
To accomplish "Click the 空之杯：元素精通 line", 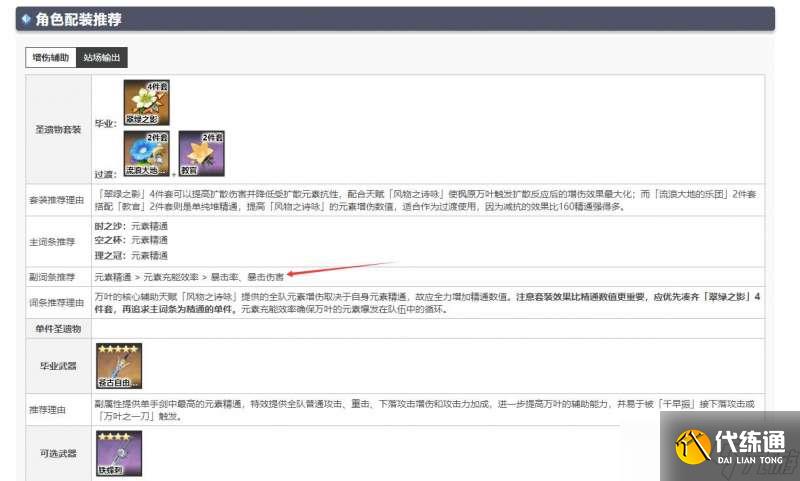I will [131, 240].
